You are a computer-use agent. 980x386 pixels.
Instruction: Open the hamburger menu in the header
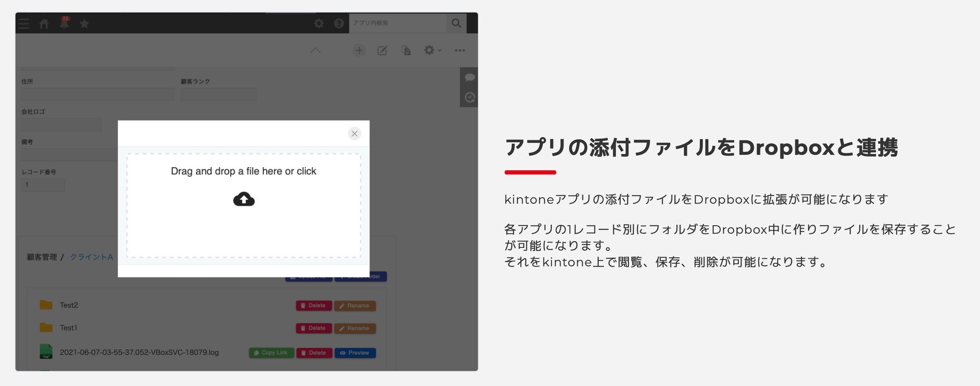(x=23, y=23)
